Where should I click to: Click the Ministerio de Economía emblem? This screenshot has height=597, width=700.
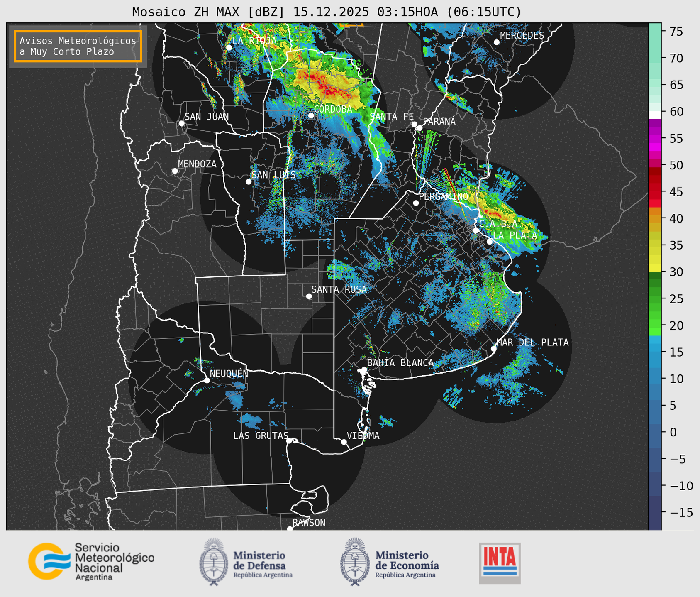pos(355,562)
